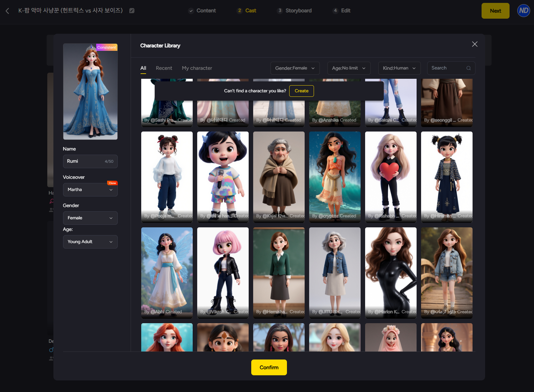This screenshot has height=392, width=534.
Task: Go to the Cast step
Action: point(247,11)
